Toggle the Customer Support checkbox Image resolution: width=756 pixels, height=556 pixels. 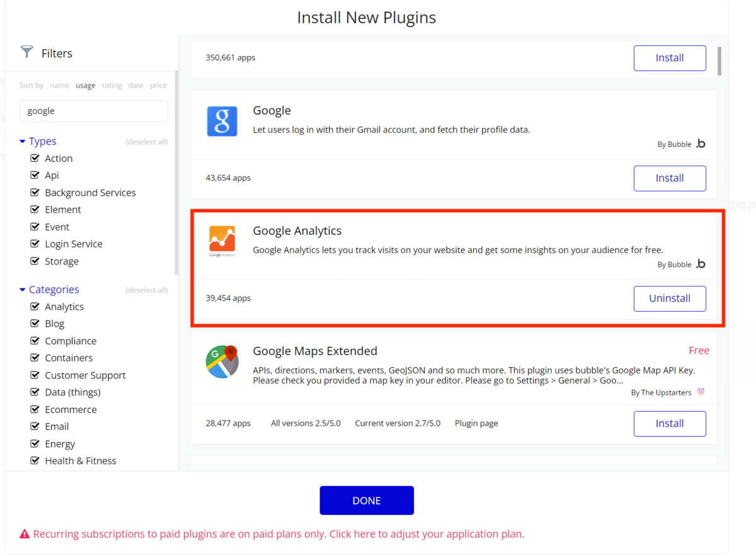tap(35, 375)
